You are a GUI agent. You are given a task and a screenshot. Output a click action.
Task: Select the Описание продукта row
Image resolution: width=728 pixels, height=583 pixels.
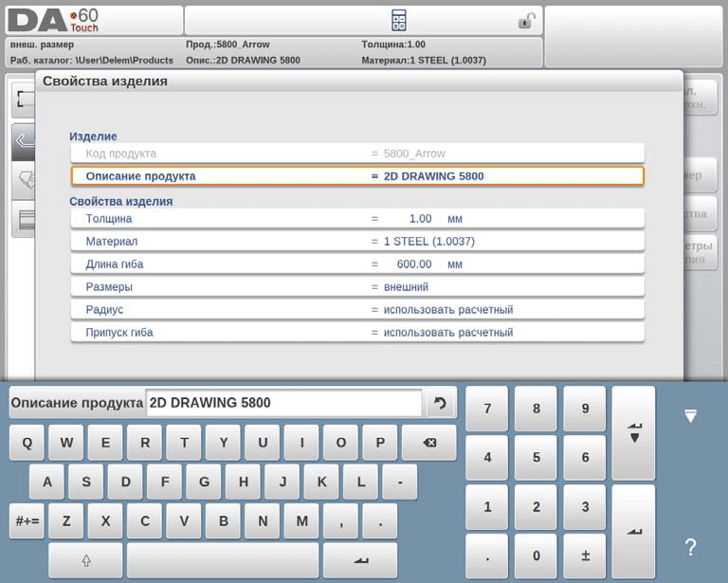pyautogui.click(x=357, y=176)
